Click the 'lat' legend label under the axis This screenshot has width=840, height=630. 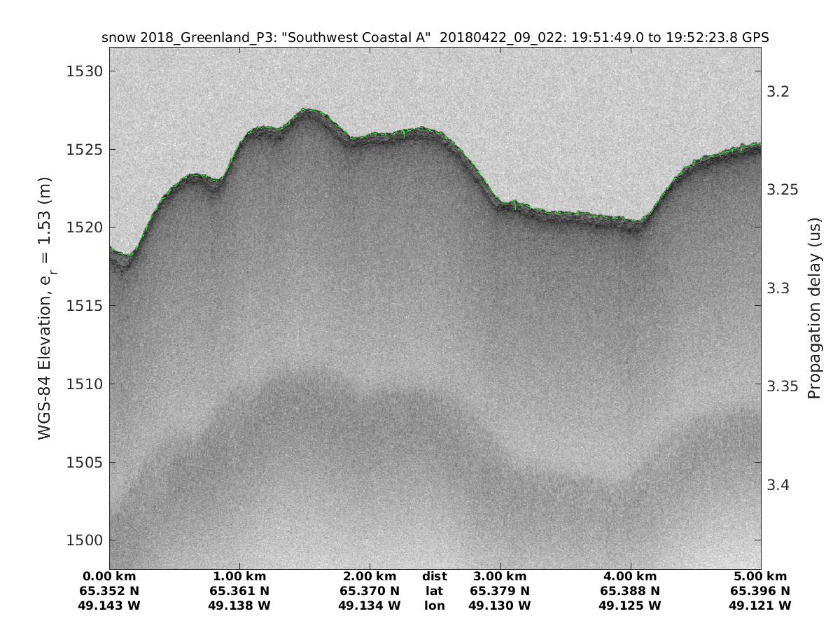434,591
